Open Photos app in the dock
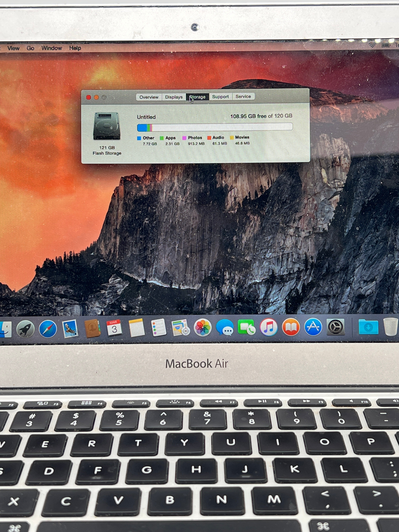 [x=203, y=327]
